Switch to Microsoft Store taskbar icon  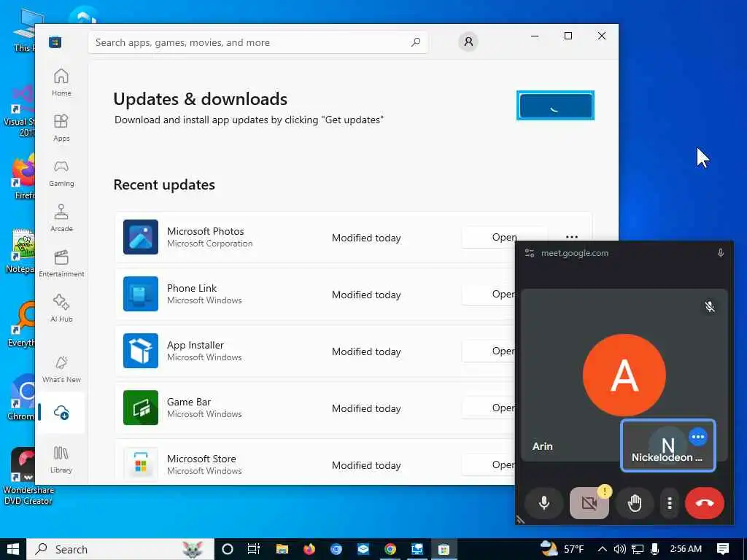(x=444, y=549)
